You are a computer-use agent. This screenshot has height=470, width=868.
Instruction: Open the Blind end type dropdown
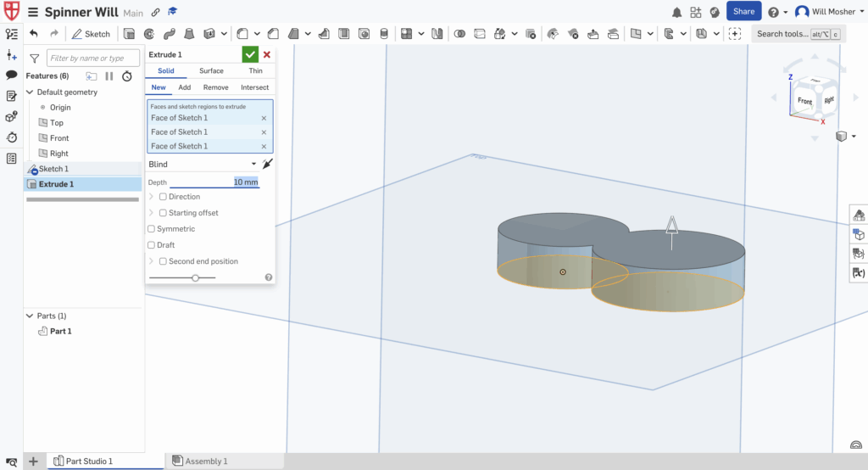[x=202, y=164]
